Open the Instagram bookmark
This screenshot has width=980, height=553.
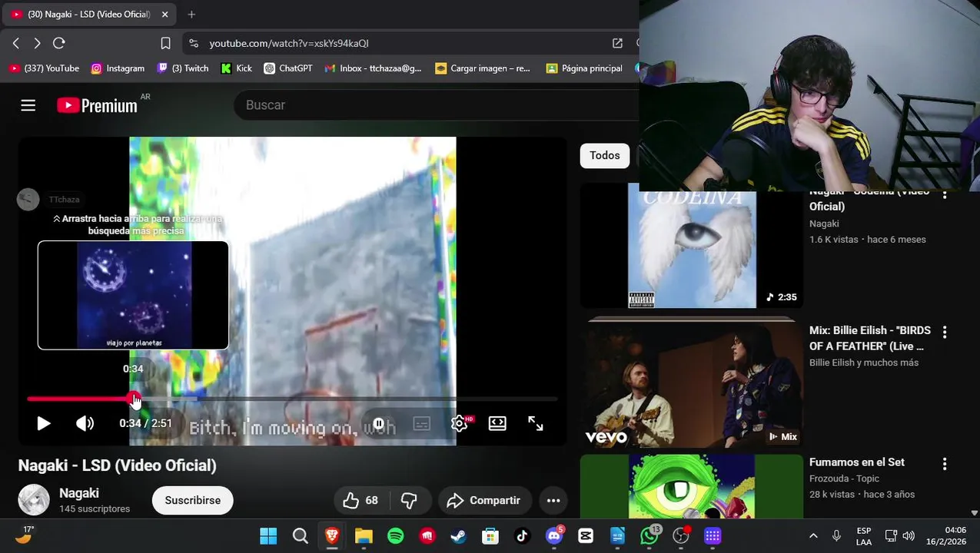118,68
